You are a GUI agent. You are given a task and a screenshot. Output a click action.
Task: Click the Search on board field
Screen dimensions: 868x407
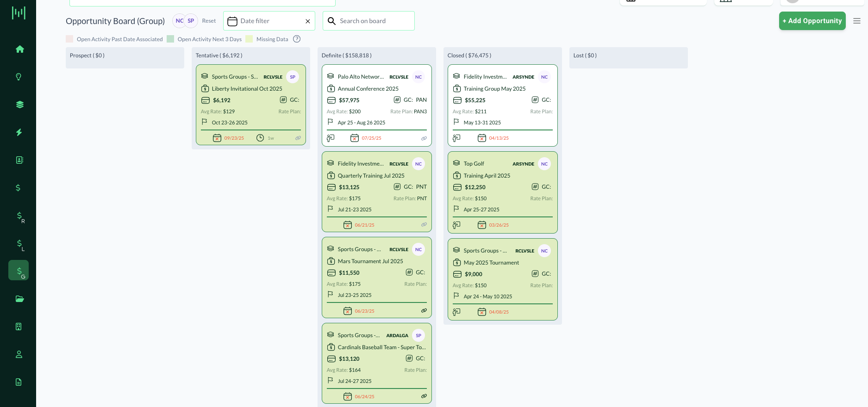coord(375,21)
